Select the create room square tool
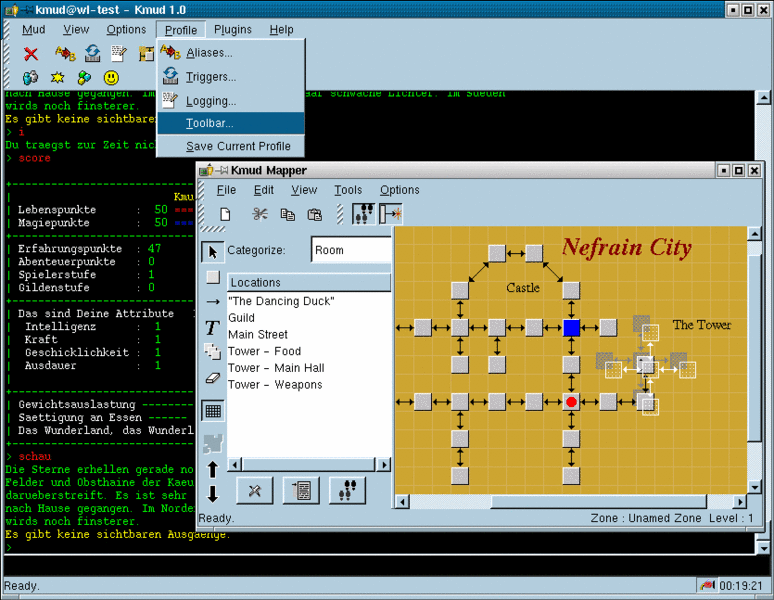Viewport: 774px width, 600px height. tap(213, 277)
